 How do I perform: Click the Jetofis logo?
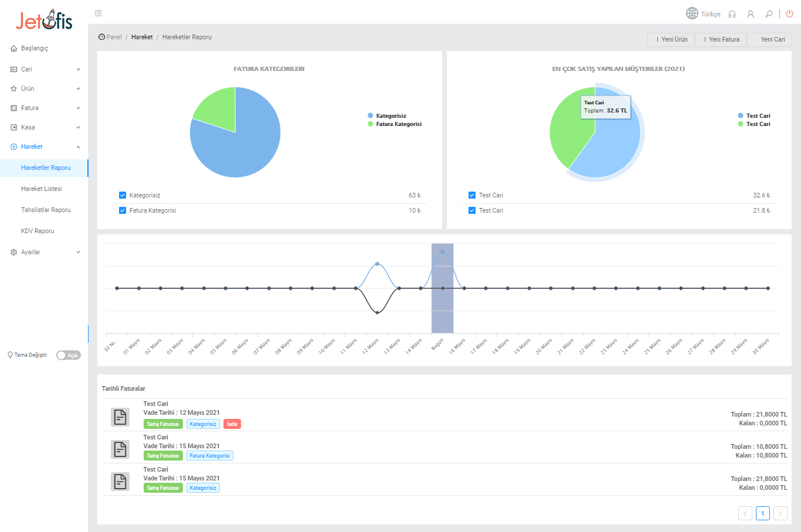(44, 21)
